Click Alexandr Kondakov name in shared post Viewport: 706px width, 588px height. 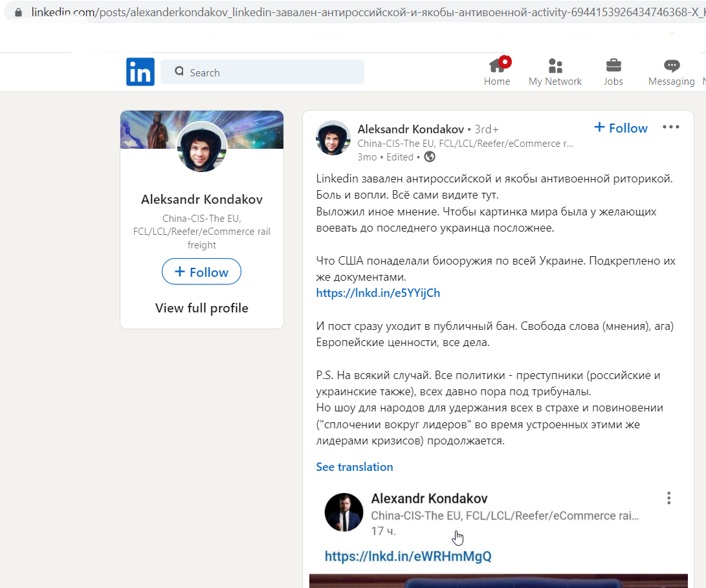(x=429, y=498)
